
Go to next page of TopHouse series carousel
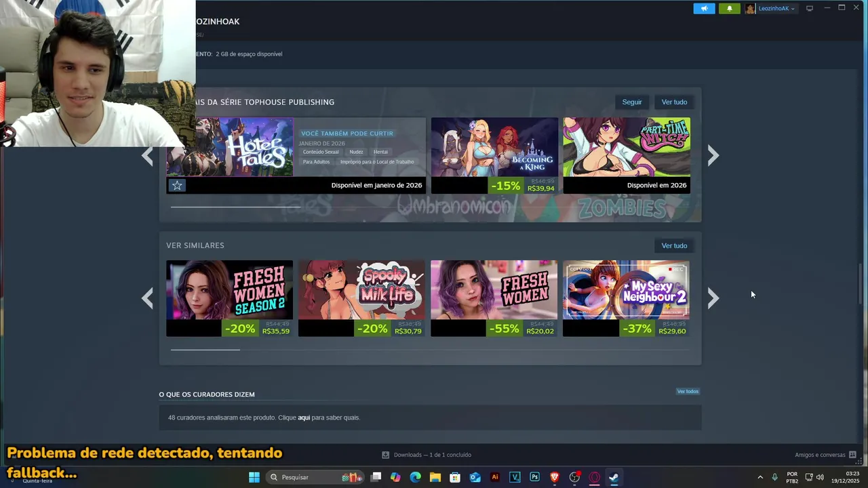[x=713, y=155]
